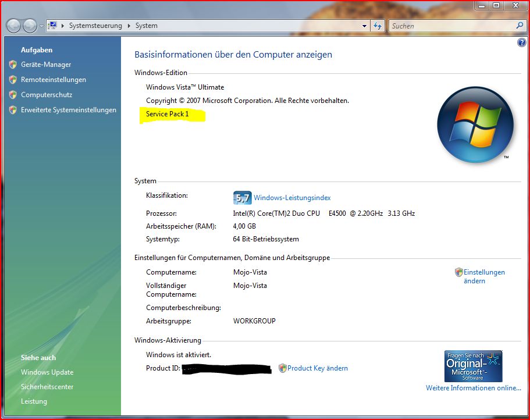Select System in the breadcrumb
This screenshot has height=420, width=530.
point(147,26)
